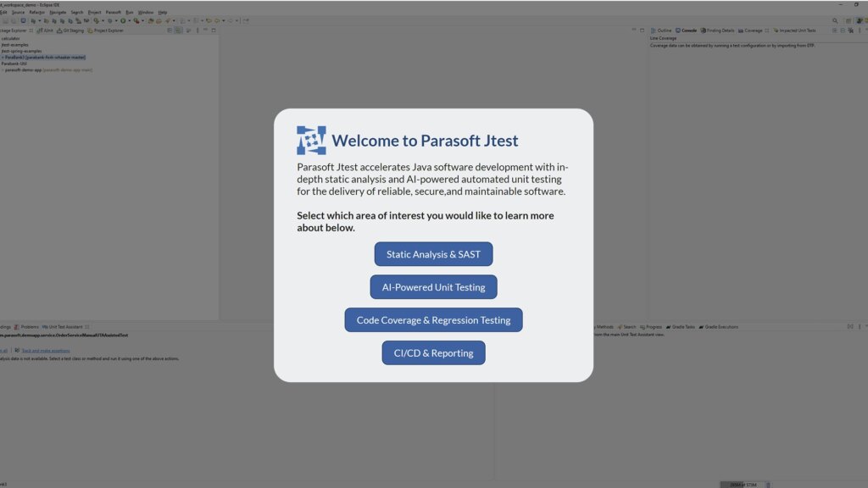Image resolution: width=868 pixels, height=488 pixels.
Task: Switch to the Finding Details tab
Action: (717, 30)
